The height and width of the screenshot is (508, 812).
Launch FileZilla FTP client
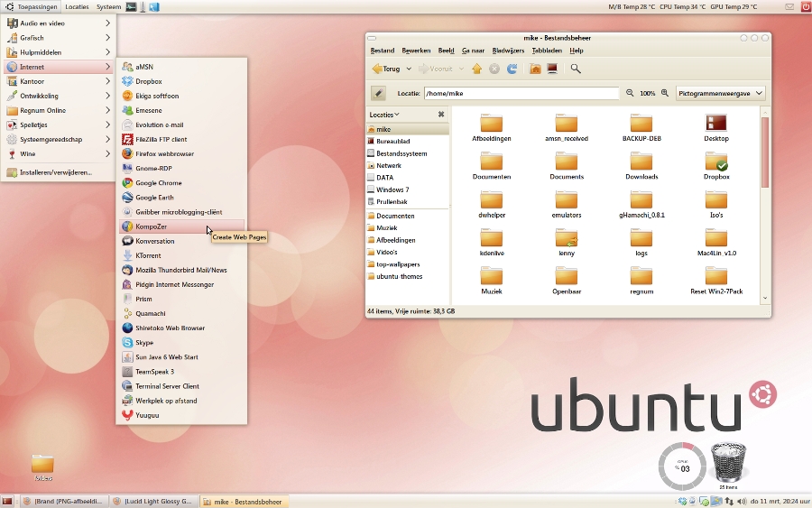pyautogui.click(x=181, y=139)
